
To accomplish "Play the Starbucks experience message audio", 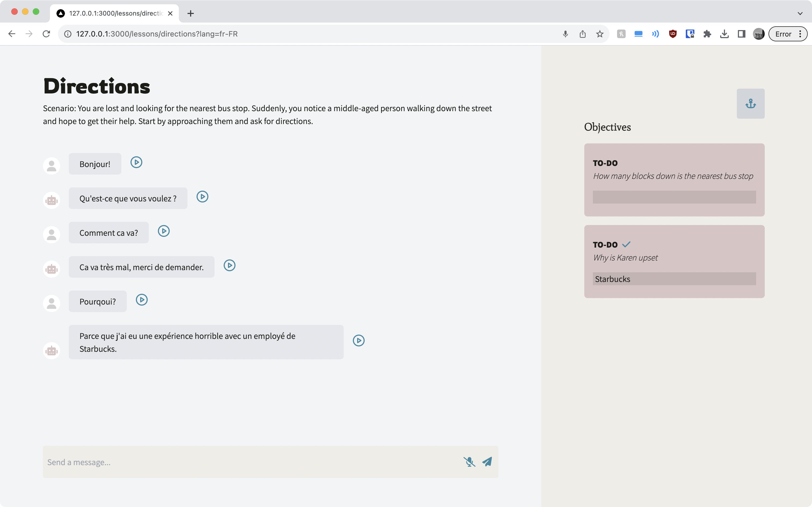I will (358, 341).
